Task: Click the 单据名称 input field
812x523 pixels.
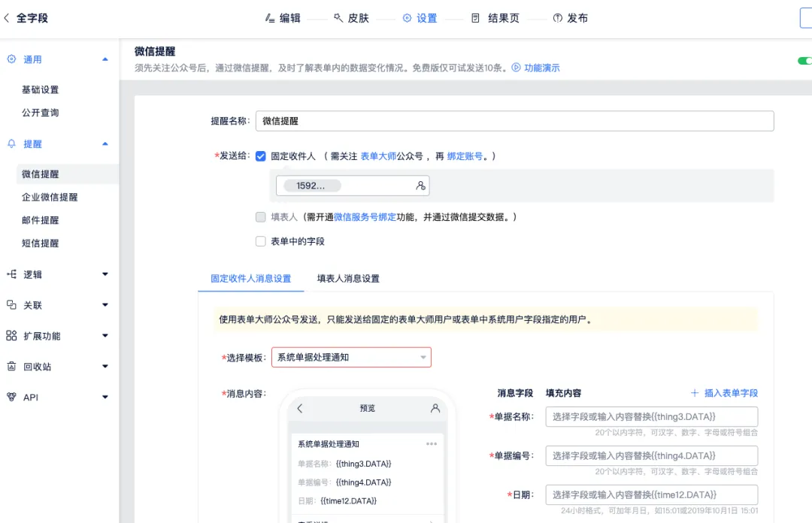Action: click(x=651, y=416)
